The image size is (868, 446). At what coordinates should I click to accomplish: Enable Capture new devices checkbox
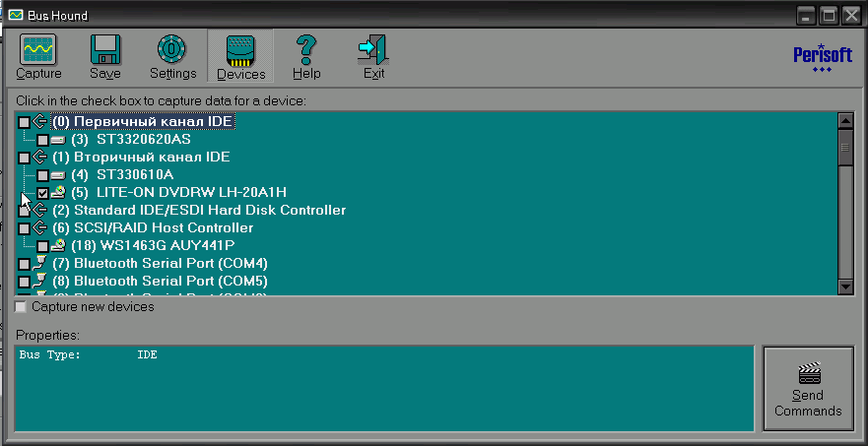[x=21, y=306]
